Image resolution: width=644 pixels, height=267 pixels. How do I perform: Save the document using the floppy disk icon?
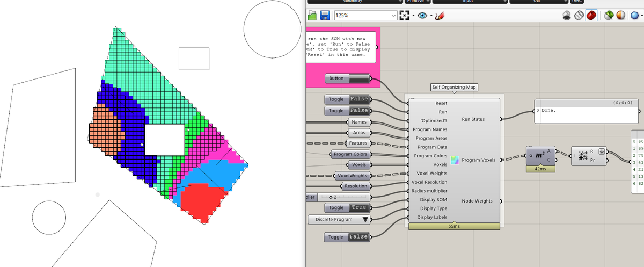(325, 16)
